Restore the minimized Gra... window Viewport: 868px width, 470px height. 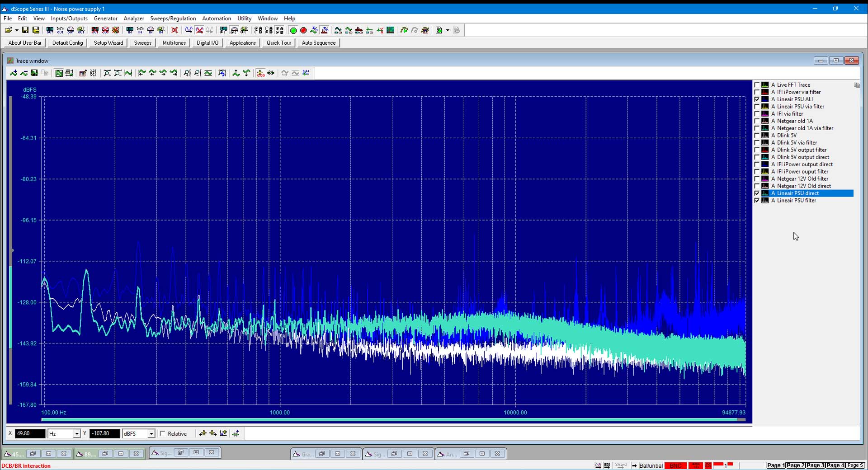[322, 454]
